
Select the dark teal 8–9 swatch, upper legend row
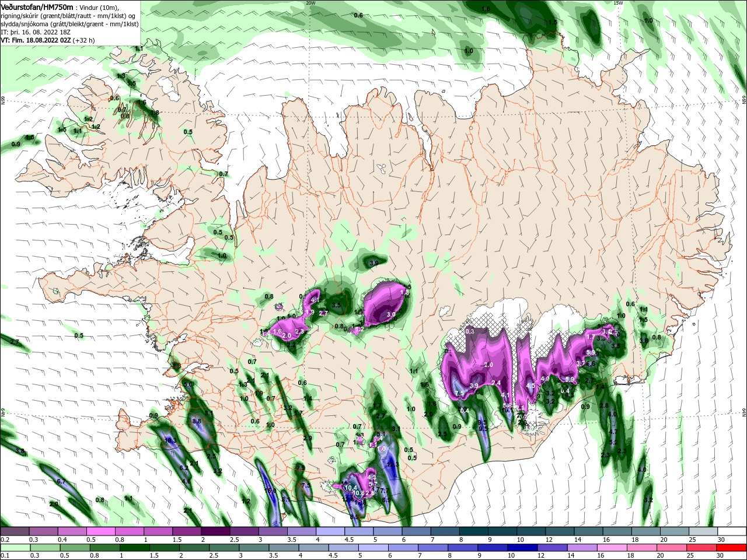[x=474, y=531]
